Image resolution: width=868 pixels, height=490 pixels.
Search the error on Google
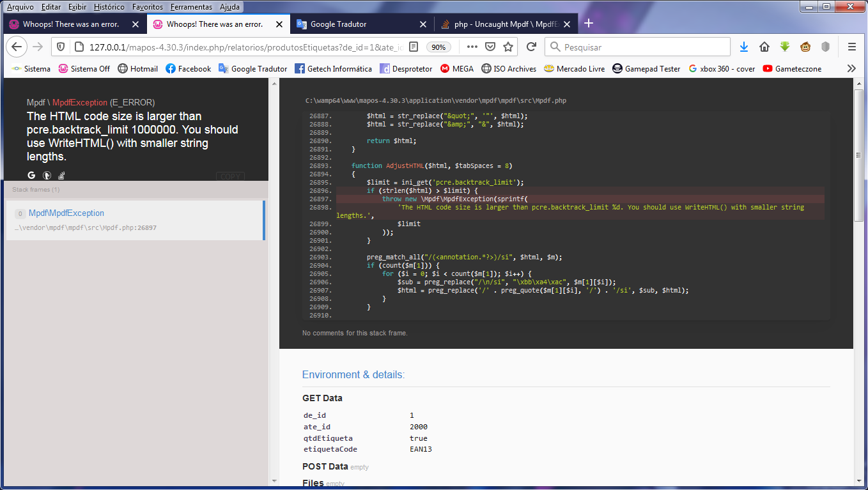[31, 175]
